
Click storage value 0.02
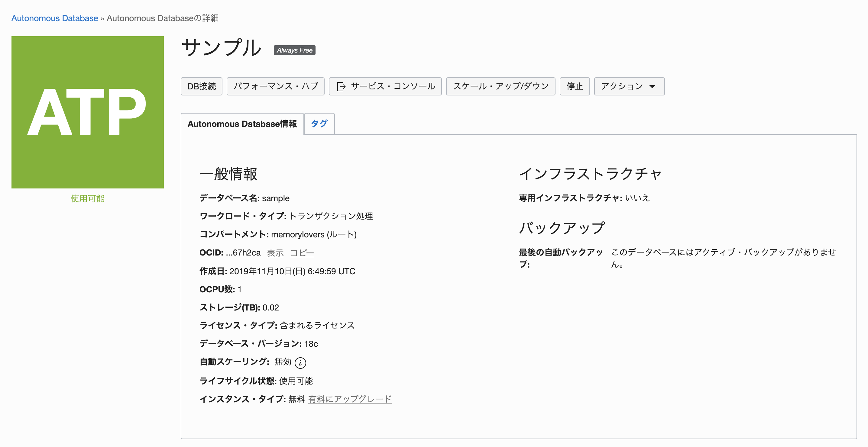click(270, 307)
